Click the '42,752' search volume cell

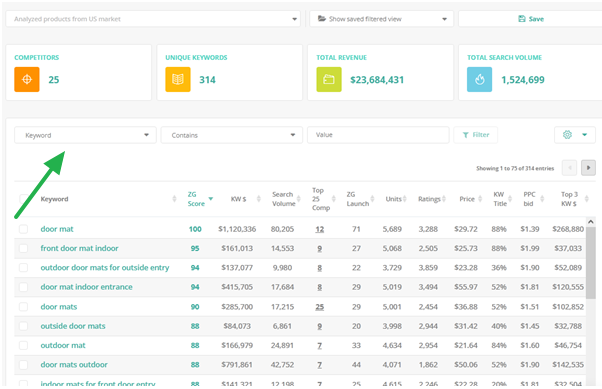pos(282,365)
